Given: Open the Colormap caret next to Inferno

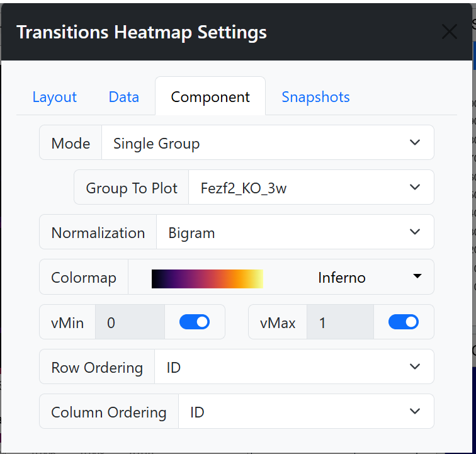Looking at the screenshot, I should 417,276.
